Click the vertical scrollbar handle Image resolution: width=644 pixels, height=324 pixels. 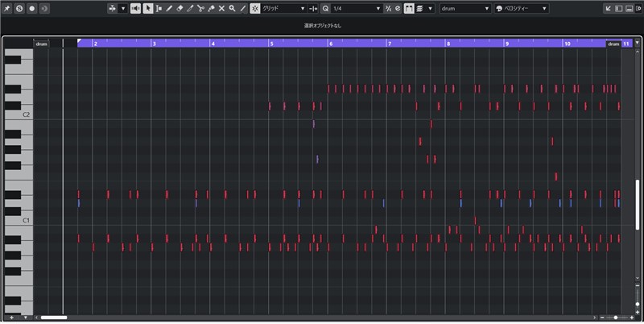pyautogui.click(x=638, y=205)
